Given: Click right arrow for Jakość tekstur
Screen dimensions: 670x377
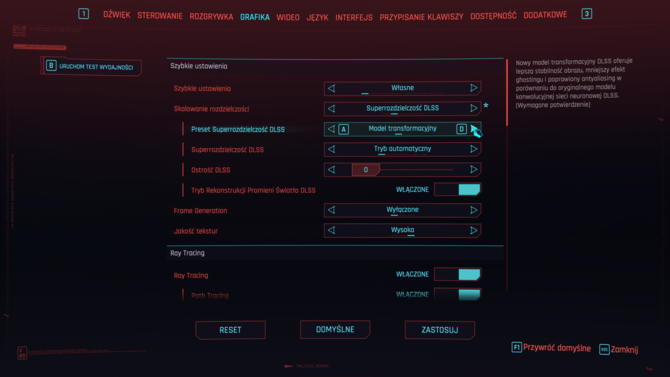Looking at the screenshot, I should click(x=473, y=230).
